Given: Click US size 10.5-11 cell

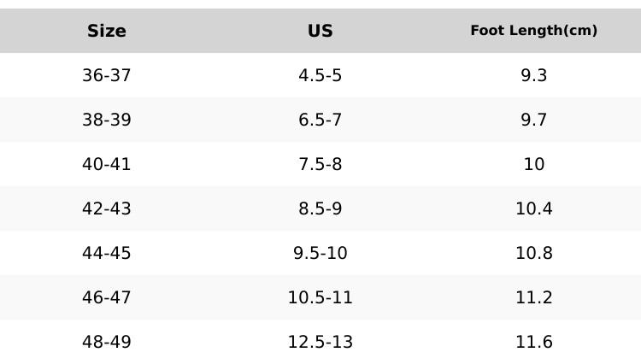Looking at the screenshot, I should tap(320, 297).
